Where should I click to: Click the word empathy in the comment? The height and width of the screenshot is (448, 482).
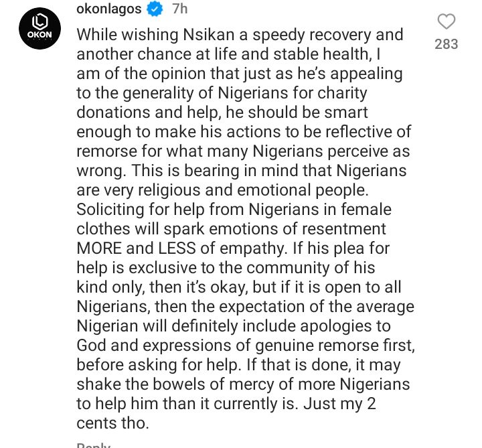(x=253, y=248)
